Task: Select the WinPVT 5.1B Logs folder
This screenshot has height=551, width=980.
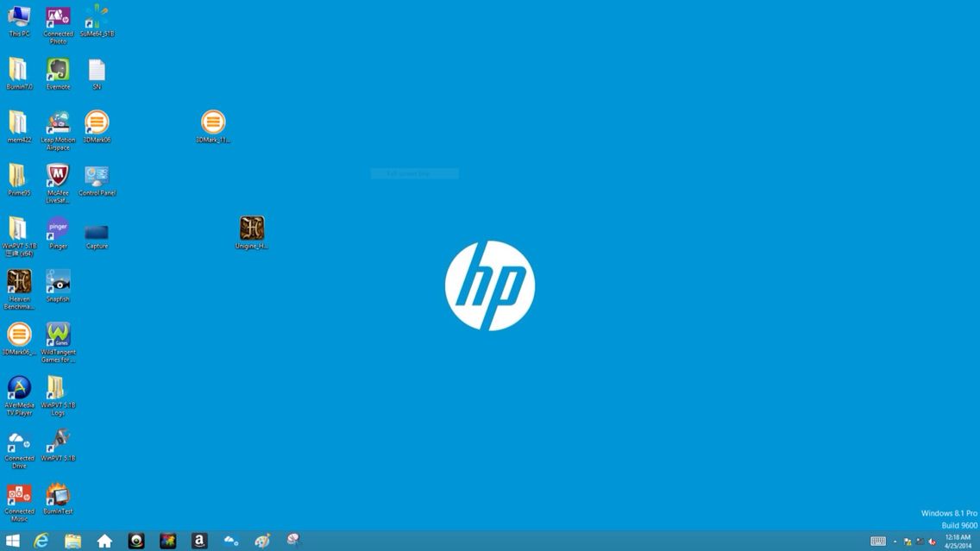Action: [x=58, y=397]
